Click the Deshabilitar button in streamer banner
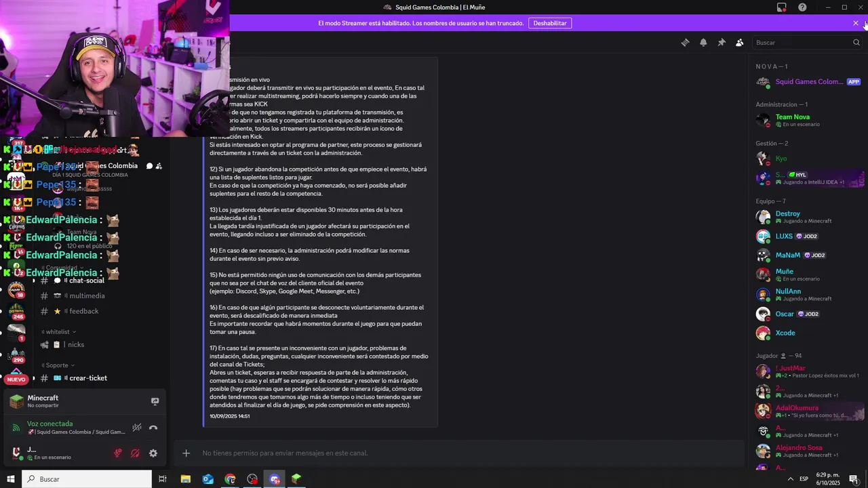This screenshot has height=488, width=868. tap(550, 23)
